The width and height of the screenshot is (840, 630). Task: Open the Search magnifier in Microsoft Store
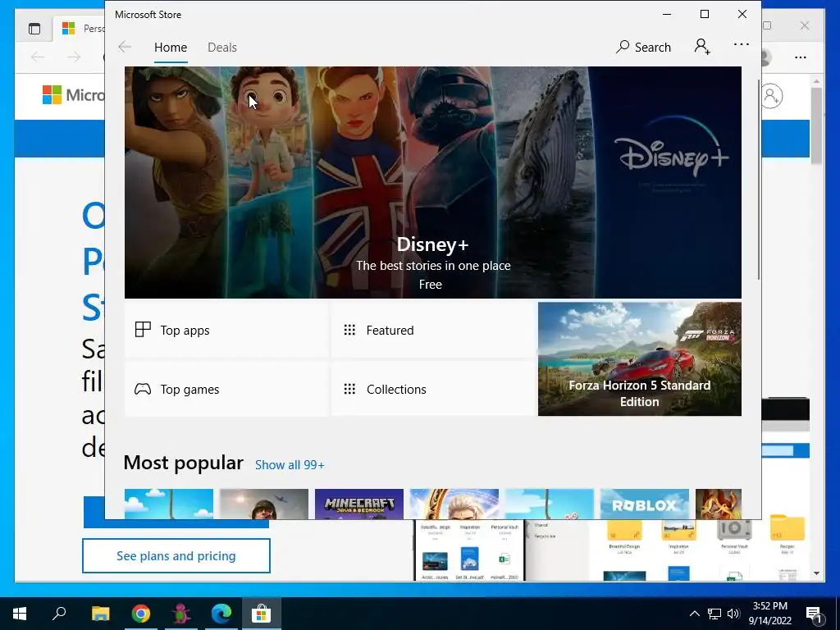click(x=643, y=47)
